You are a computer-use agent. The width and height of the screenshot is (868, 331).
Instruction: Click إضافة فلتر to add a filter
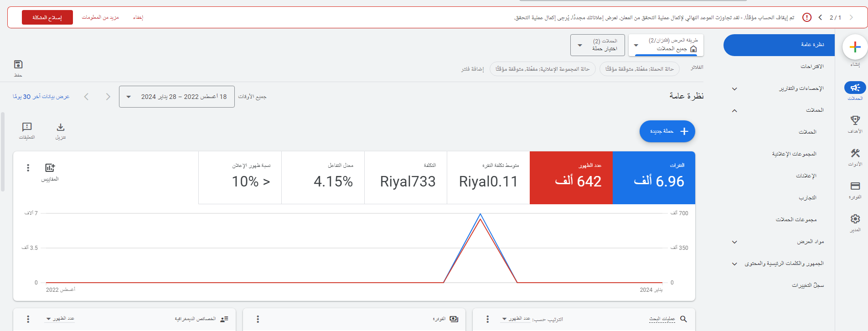click(472, 69)
